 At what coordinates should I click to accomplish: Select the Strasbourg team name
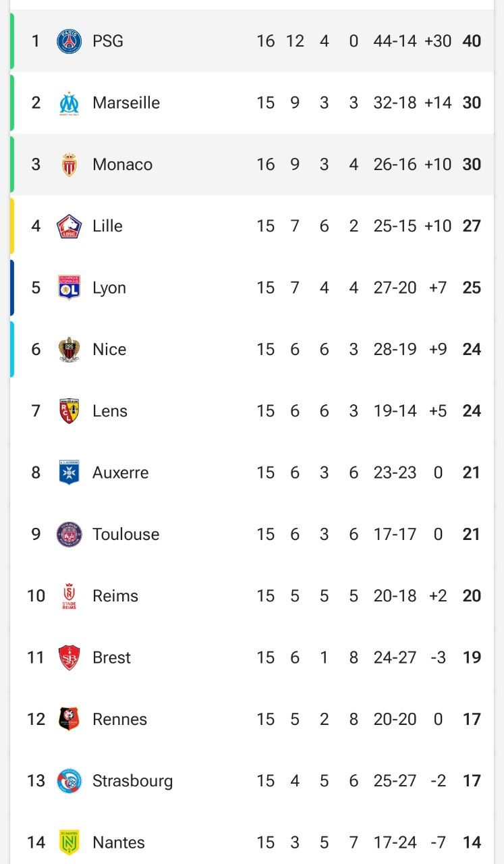click(133, 781)
